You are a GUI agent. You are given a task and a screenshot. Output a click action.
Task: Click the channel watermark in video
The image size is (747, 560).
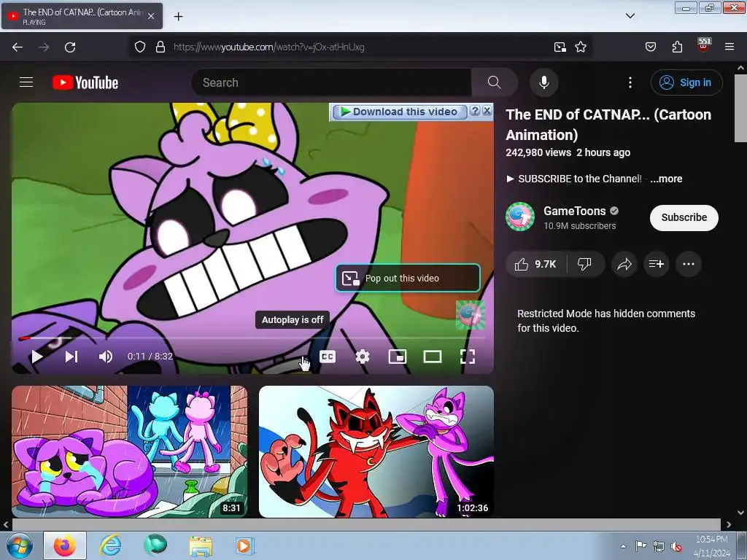[471, 315]
